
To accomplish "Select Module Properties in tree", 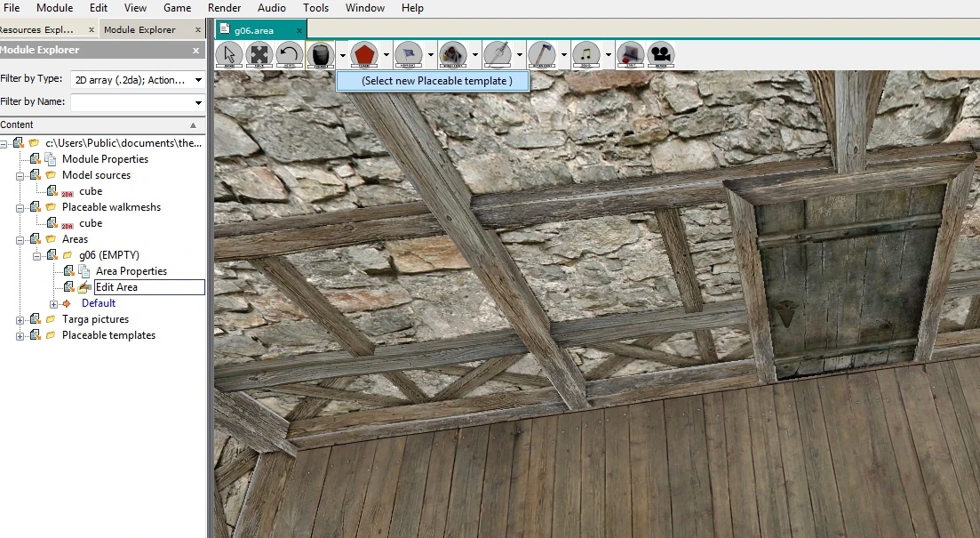I will pos(105,159).
